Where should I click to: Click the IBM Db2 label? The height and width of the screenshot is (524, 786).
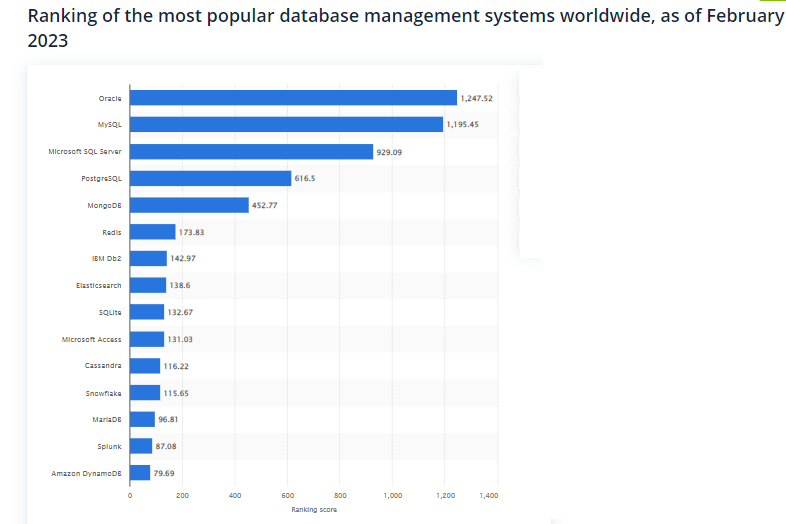(x=106, y=259)
